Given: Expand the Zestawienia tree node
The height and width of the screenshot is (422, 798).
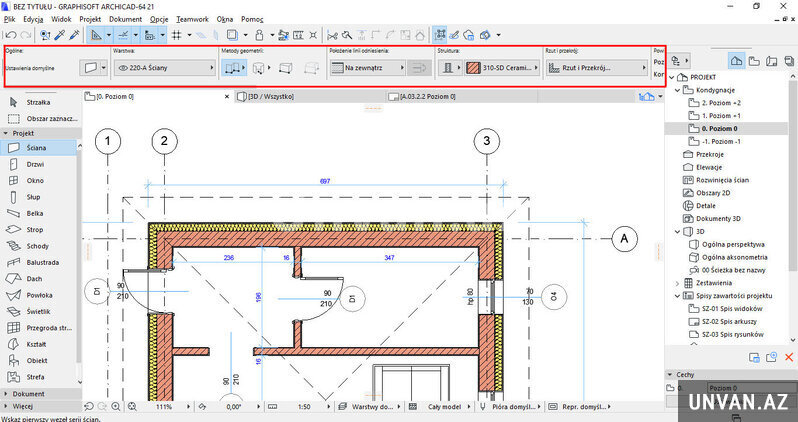Looking at the screenshot, I should (x=677, y=283).
